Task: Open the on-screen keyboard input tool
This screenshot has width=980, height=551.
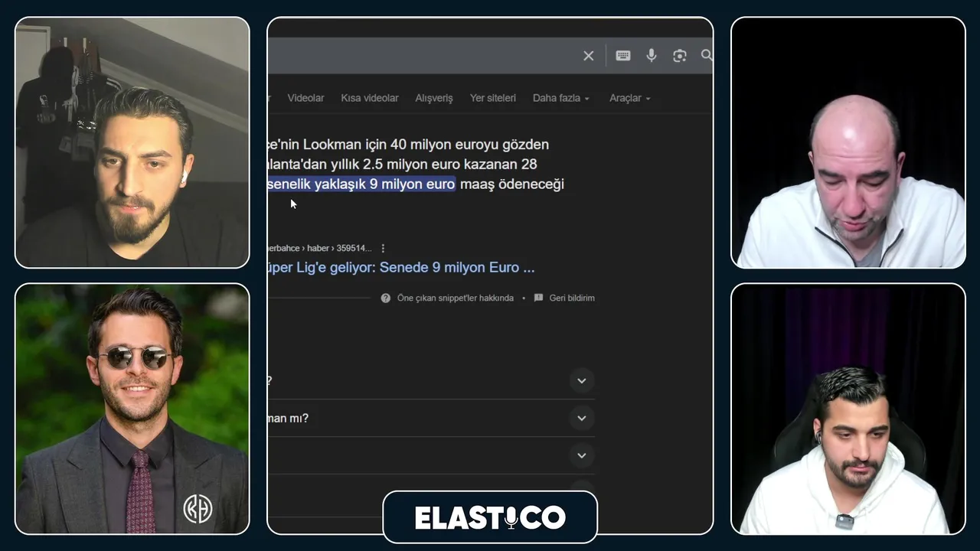Action: click(x=622, y=55)
